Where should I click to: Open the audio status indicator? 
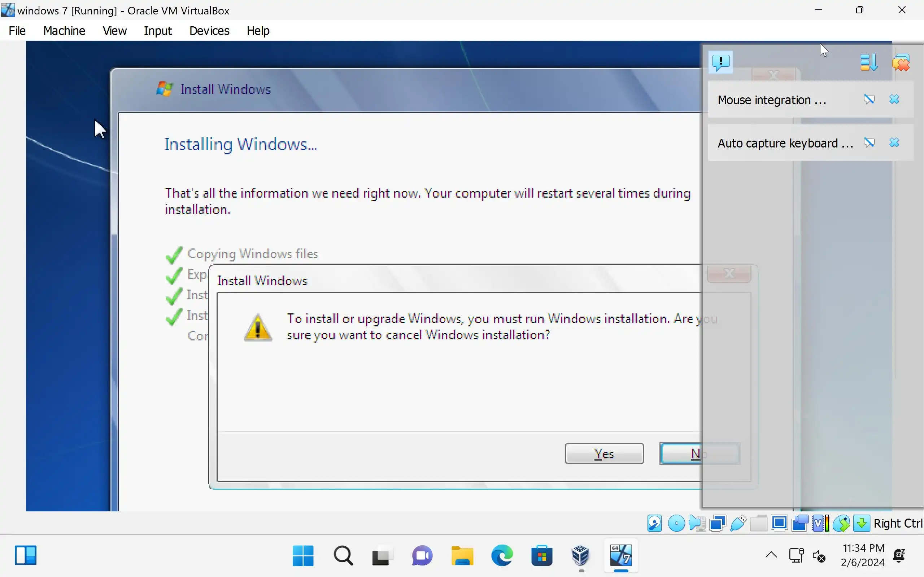[697, 523]
